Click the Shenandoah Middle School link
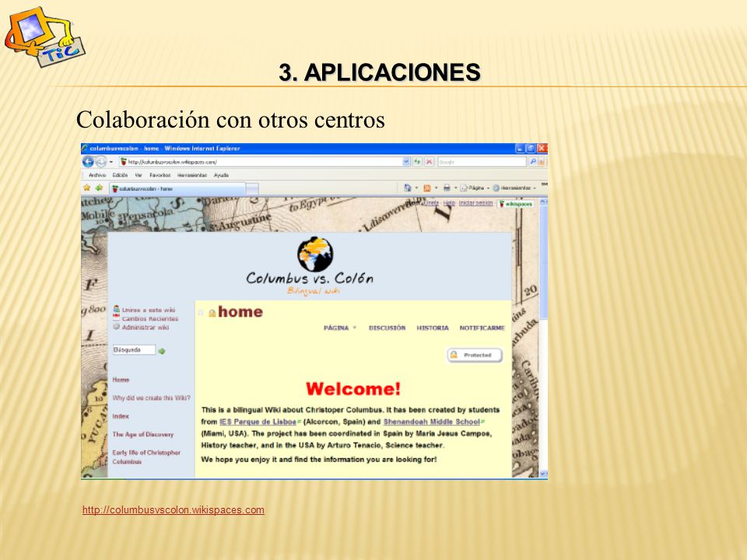 click(x=432, y=422)
